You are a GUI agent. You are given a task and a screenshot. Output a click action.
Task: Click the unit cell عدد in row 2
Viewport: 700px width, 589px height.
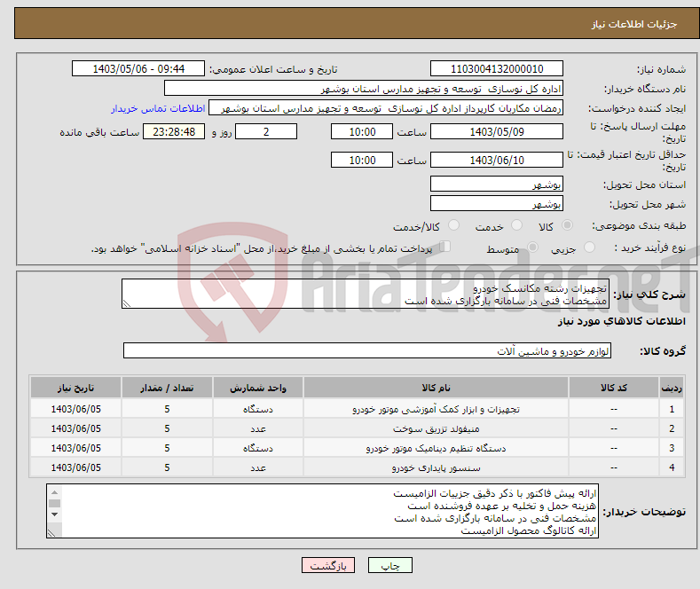(258, 428)
